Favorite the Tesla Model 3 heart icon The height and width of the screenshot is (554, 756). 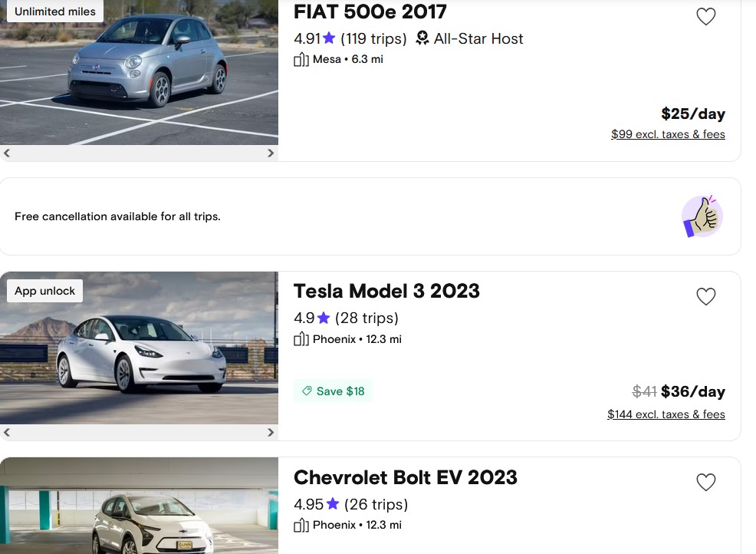pyautogui.click(x=705, y=296)
